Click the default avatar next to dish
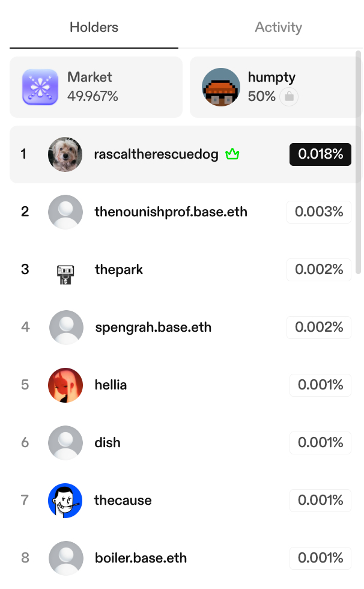 click(x=65, y=443)
